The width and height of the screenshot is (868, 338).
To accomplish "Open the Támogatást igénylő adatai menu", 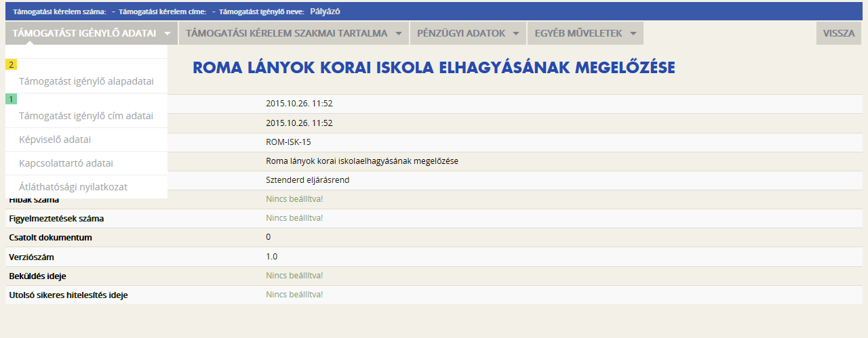I will click(91, 33).
